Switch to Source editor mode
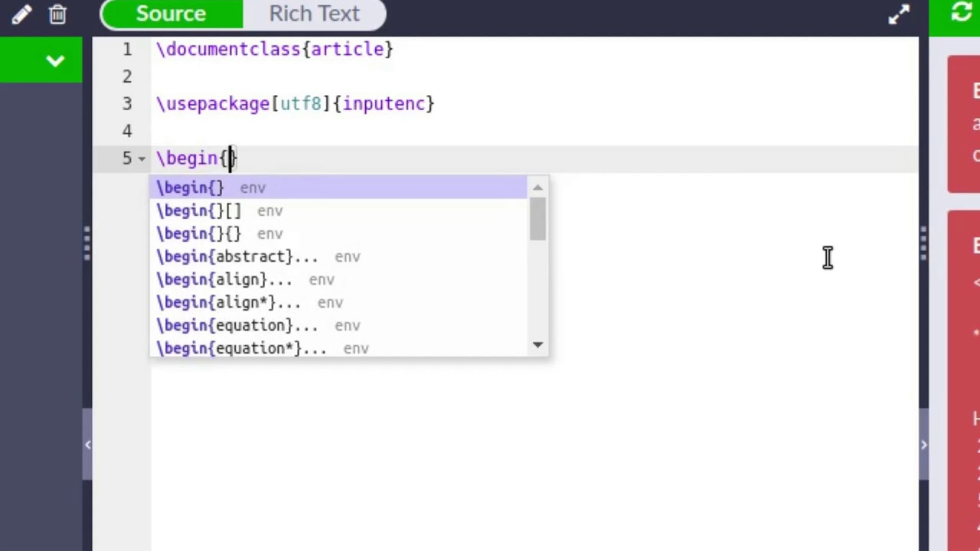 pos(171,14)
